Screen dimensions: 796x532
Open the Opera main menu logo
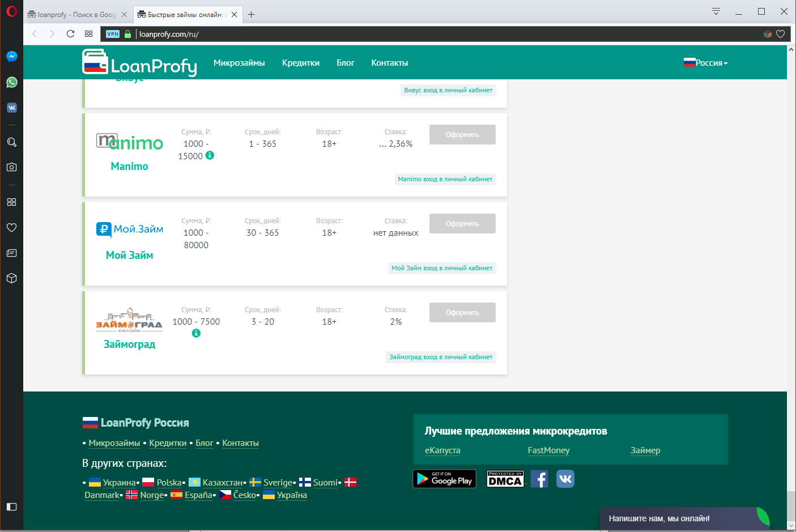pyautogui.click(x=11, y=11)
